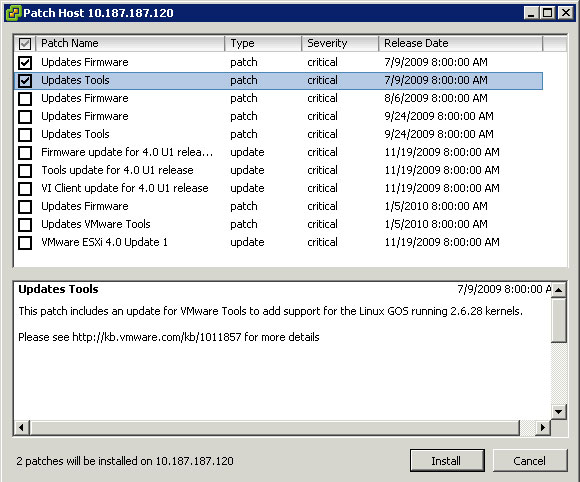Click the vertical scrollbar thumb in description
The height and width of the screenshot is (482, 580).
[559, 320]
